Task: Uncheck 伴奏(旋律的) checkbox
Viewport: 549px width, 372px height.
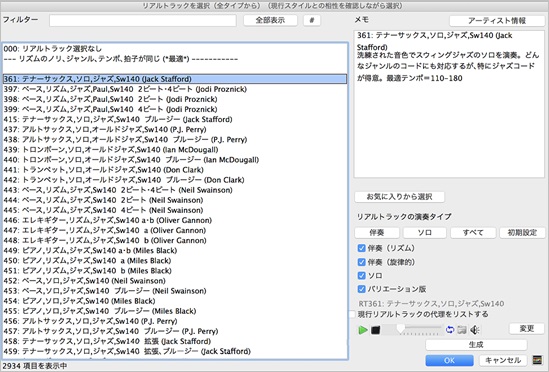Action: tap(362, 262)
